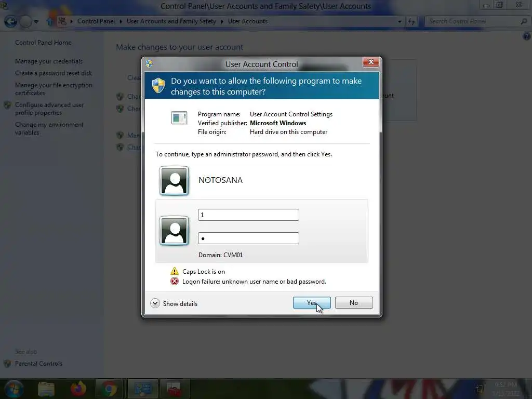The image size is (532, 399).
Task: Click User Accounts breadcrumb
Action: [x=248, y=21]
